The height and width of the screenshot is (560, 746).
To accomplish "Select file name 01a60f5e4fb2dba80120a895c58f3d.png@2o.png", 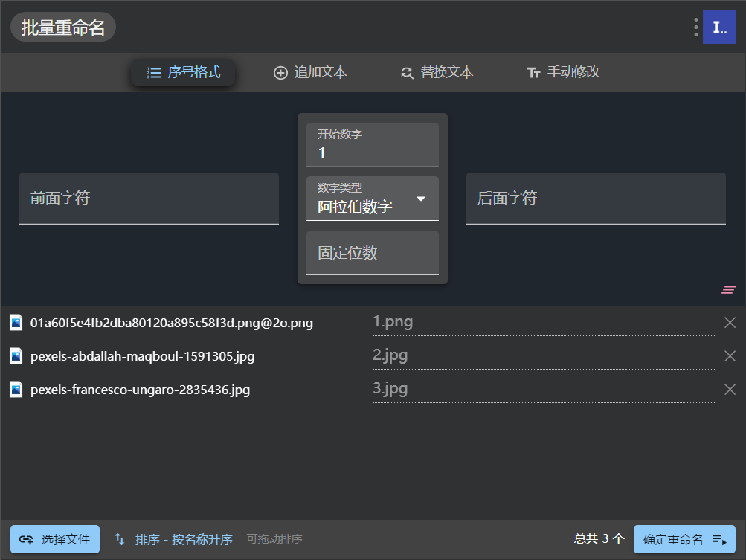I will (x=172, y=323).
